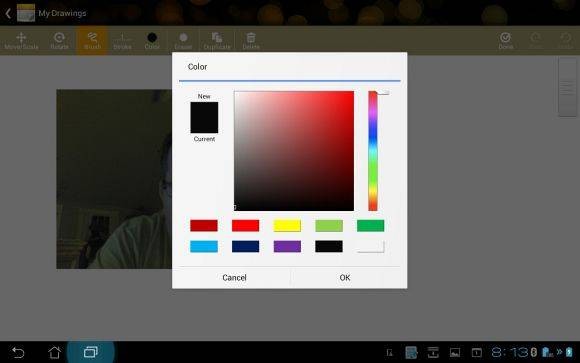
Task: Click the vertical rainbow hue slider
Action: [373, 151]
